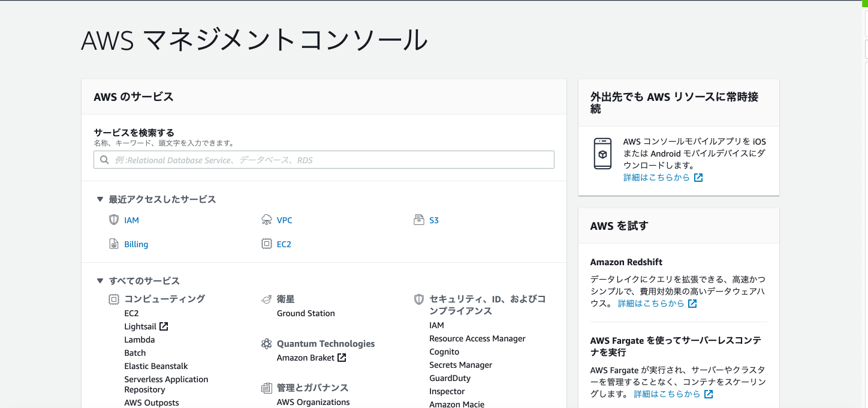Click the 管理とガバナンス category icon
Viewport: 868px width, 408px height.
(x=267, y=388)
